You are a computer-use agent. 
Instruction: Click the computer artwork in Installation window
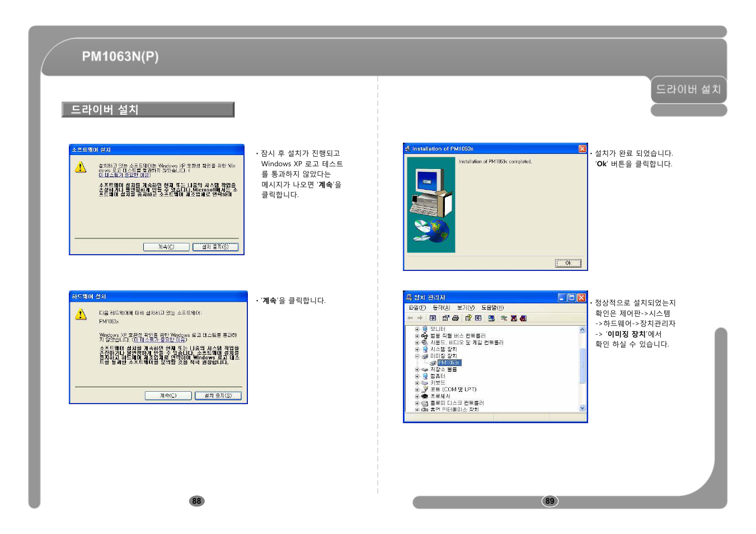coord(431,205)
